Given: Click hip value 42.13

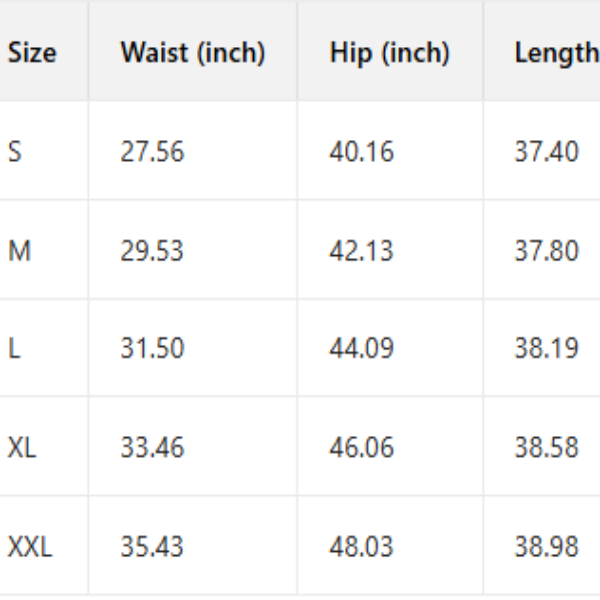Looking at the screenshot, I should click(361, 250).
